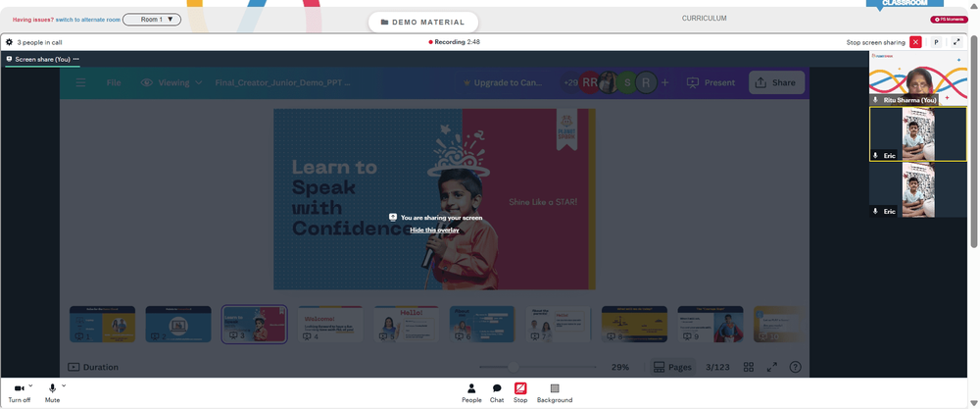This screenshot has width=980, height=409.
Task: Click the 29% zoom level value
Action: [x=620, y=367]
